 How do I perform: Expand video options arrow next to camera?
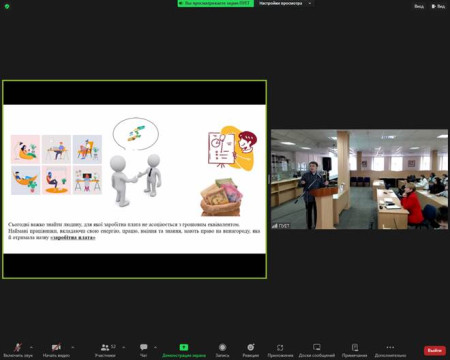point(73,347)
